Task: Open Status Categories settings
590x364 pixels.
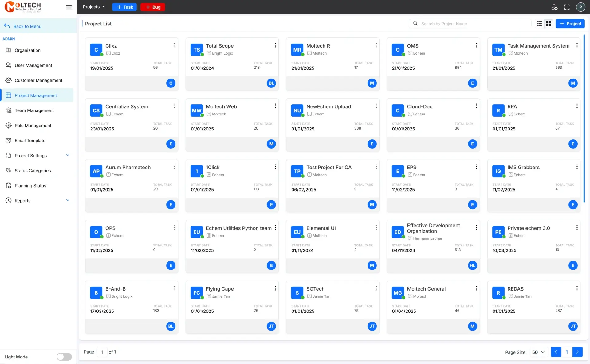Action: pos(33,170)
